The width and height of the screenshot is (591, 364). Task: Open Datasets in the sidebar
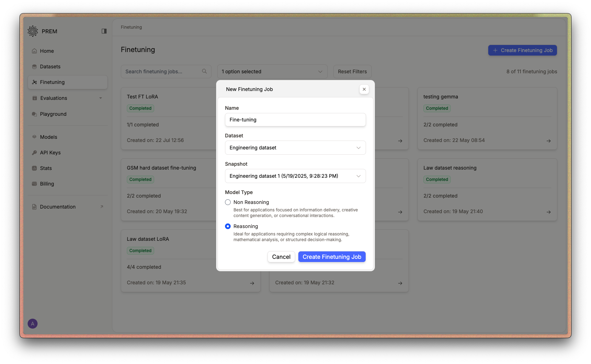tap(68, 67)
